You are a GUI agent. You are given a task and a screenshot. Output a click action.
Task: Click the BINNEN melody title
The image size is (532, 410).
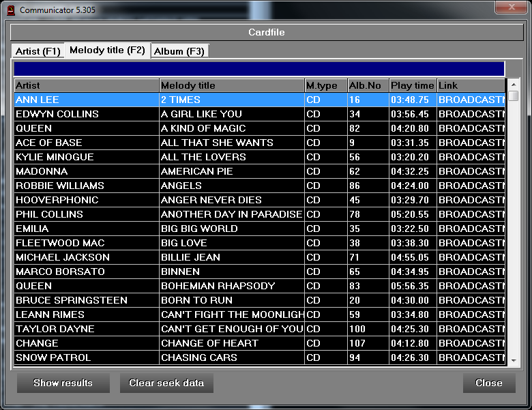180,272
